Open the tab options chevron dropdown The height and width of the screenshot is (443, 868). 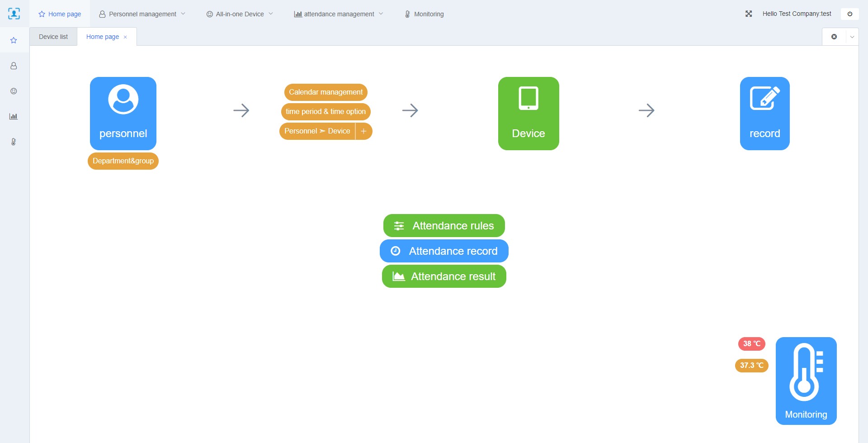click(852, 37)
